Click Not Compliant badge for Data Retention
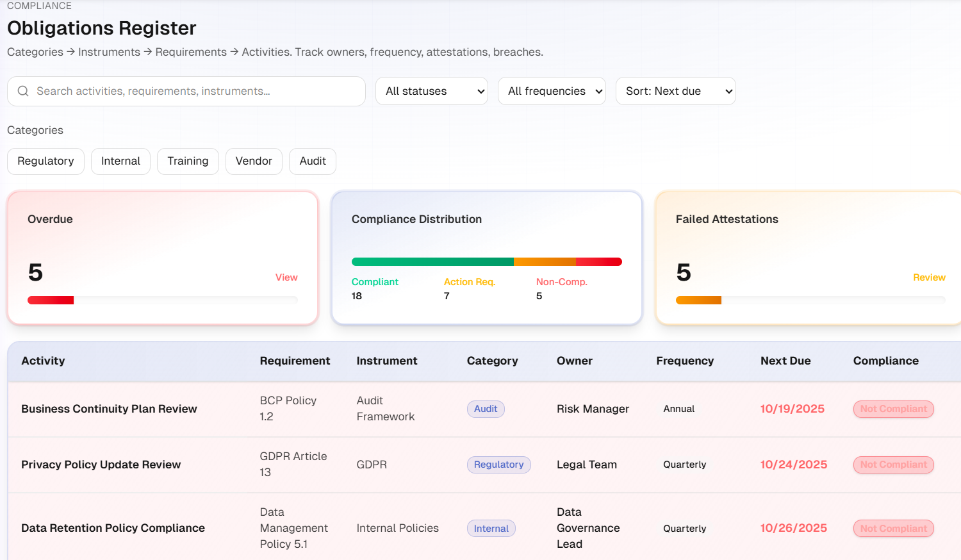The width and height of the screenshot is (961, 560). pyautogui.click(x=893, y=529)
